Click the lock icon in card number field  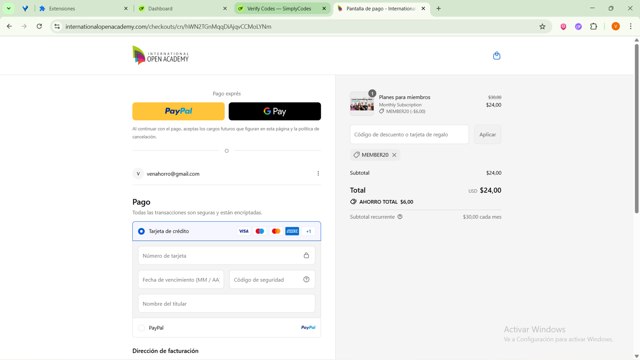306,256
